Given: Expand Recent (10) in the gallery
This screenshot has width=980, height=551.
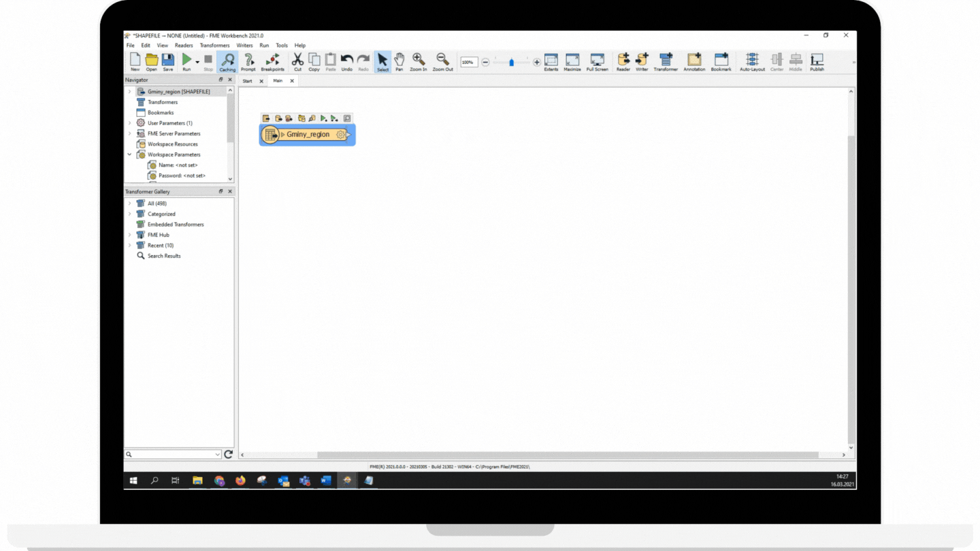Looking at the screenshot, I should pos(129,245).
